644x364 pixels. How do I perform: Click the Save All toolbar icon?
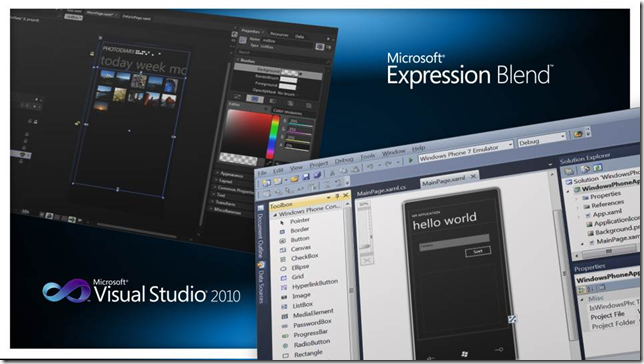click(x=317, y=175)
